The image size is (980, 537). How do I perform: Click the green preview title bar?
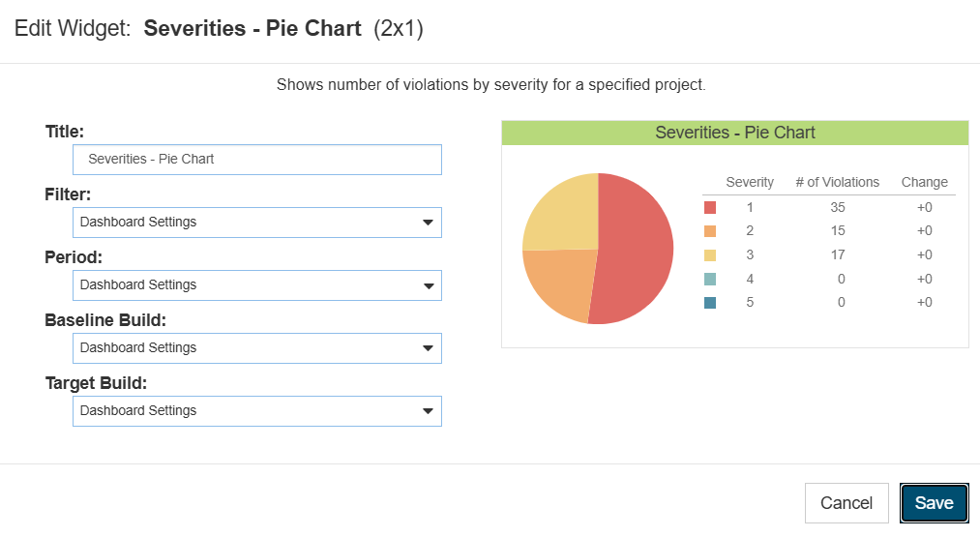point(735,133)
